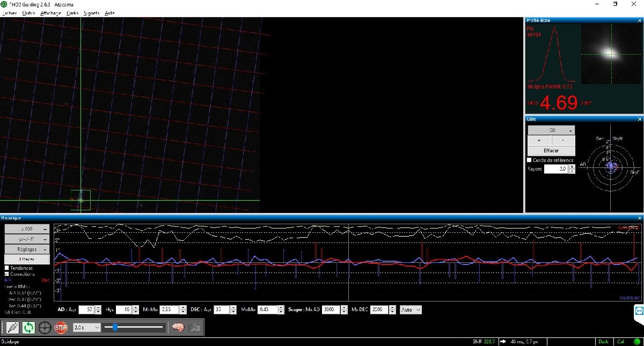
Task: Click the DEC MnMo 0.45 spinner arrows
Action: click(x=281, y=310)
